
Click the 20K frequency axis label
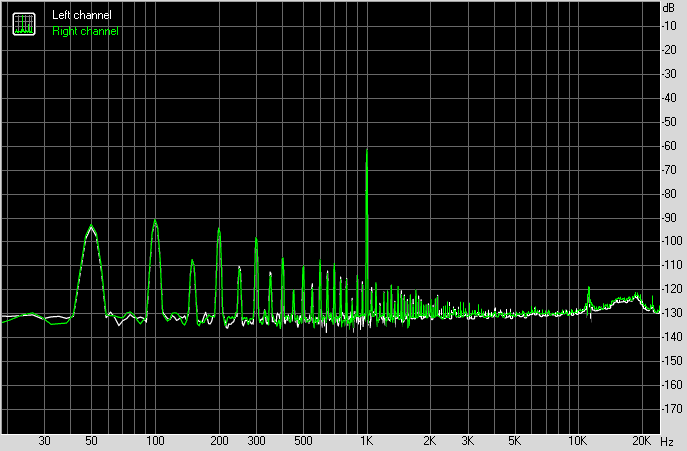point(641,440)
